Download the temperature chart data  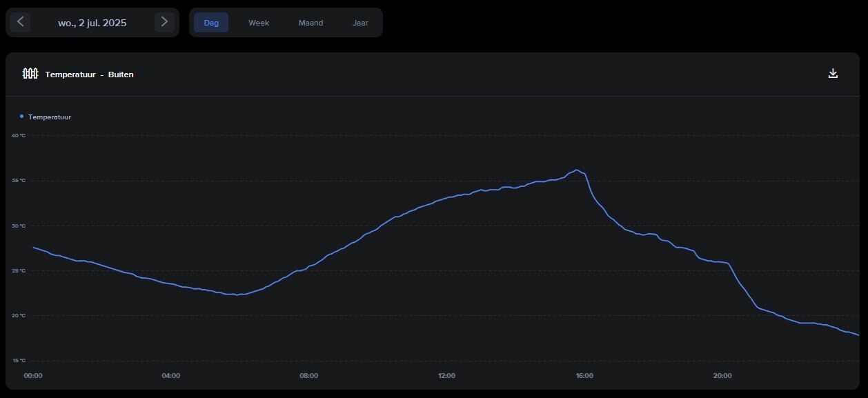tap(833, 74)
